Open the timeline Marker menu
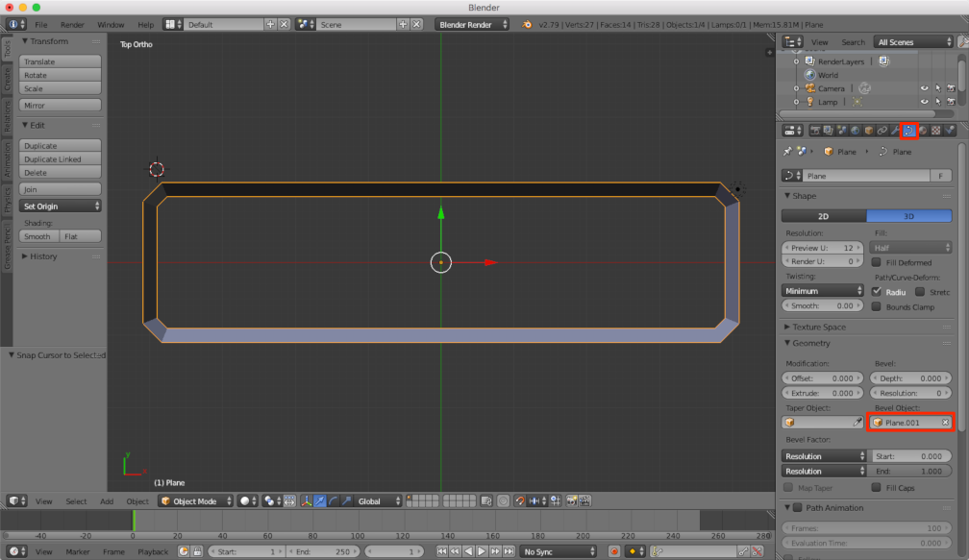969x560 pixels. click(x=77, y=551)
